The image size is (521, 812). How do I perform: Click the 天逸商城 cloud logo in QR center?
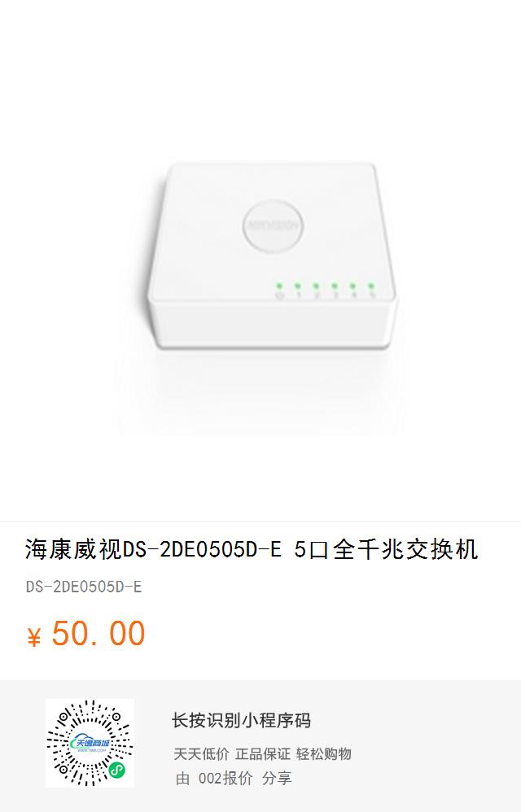click(x=90, y=743)
